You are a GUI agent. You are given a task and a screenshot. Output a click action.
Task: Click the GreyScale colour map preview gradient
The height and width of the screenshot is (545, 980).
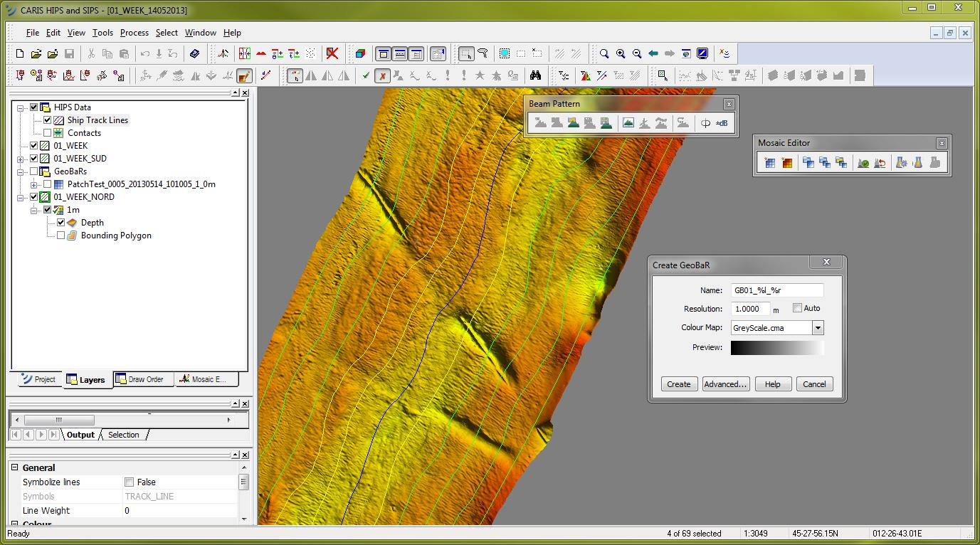tap(777, 347)
